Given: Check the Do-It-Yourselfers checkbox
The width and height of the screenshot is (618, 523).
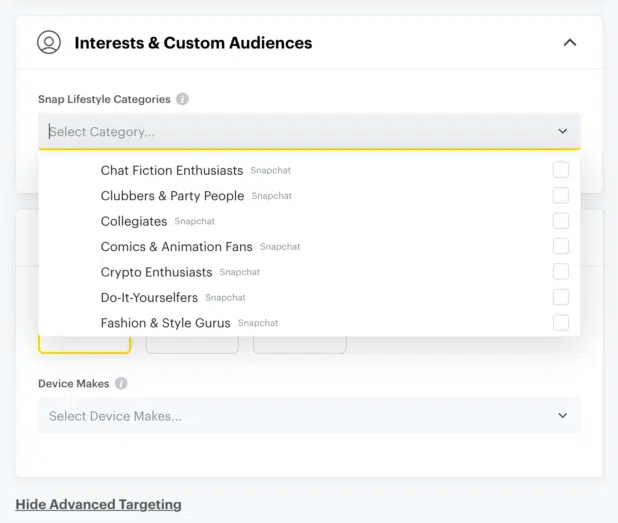Looking at the screenshot, I should point(560,297).
